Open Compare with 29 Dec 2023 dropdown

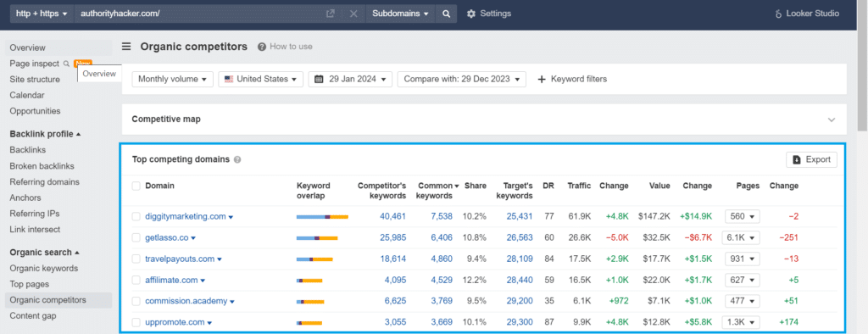tap(462, 79)
